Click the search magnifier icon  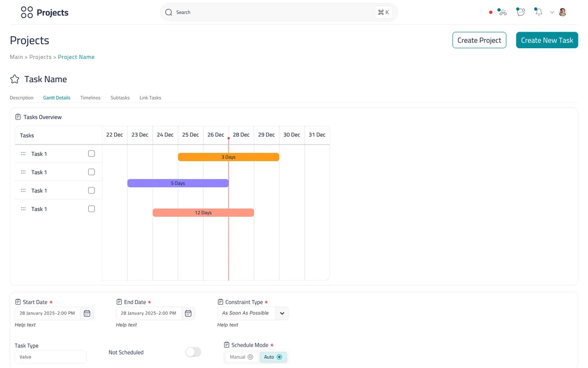(168, 12)
